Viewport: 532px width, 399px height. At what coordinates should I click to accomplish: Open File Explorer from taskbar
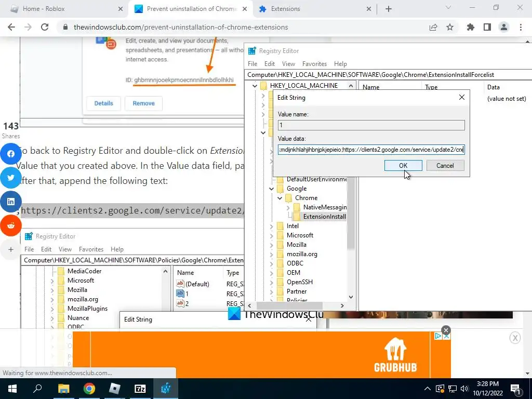[x=64, y=389]
